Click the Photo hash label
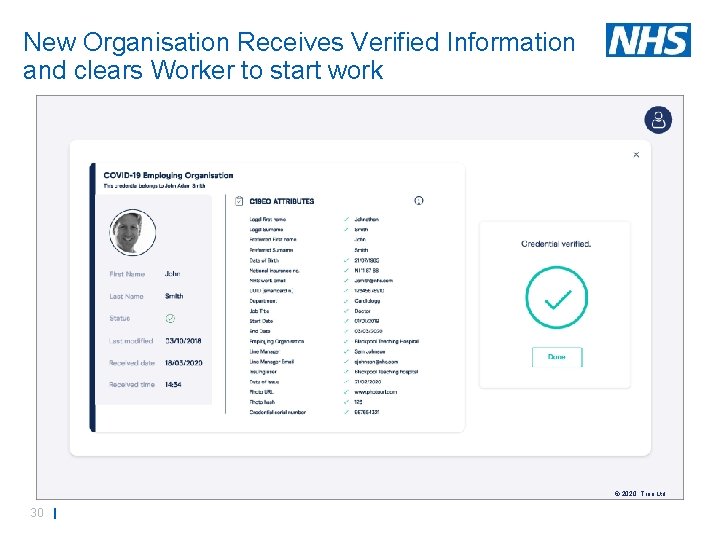The width and height of the screenshot is (720, 540). [x=262, y=402]
